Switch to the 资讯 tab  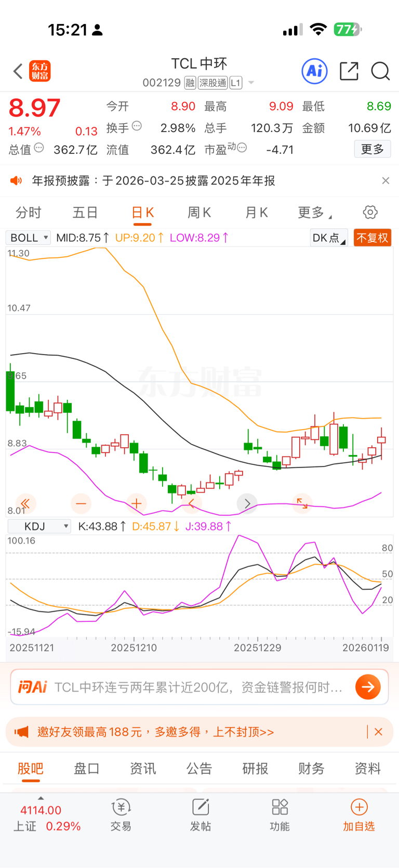[x=143, y=769]
